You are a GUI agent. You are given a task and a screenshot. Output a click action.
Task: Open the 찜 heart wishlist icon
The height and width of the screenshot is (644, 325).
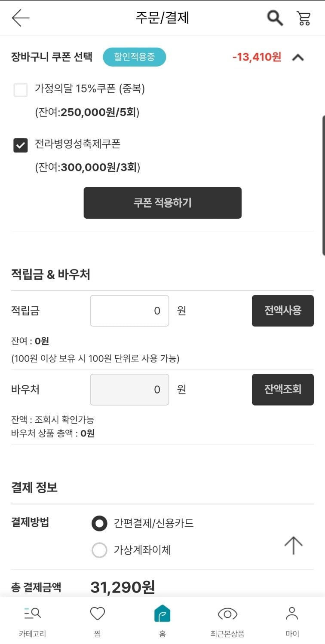(x=98, y=613)
